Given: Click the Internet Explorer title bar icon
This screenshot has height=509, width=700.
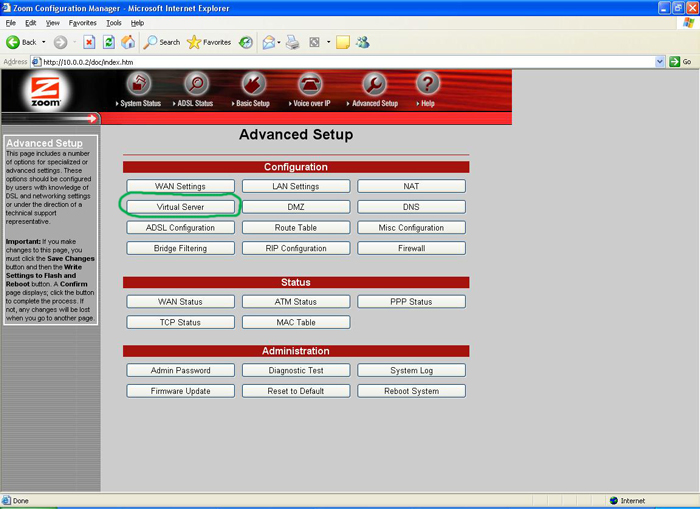Looking at the screenshot, I should click(6, 8).
